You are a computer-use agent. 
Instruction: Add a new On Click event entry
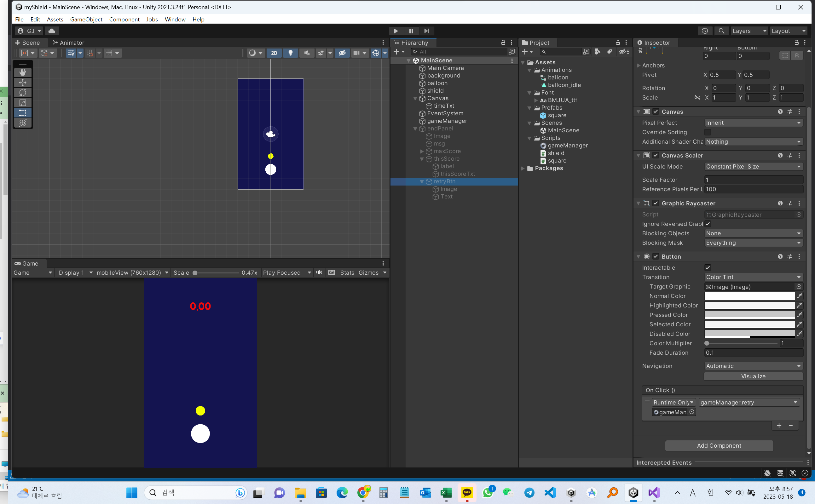tap(779, 426)
